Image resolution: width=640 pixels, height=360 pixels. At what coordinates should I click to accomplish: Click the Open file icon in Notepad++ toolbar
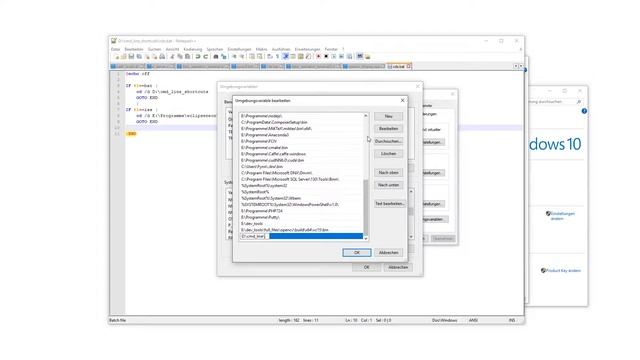124,56
